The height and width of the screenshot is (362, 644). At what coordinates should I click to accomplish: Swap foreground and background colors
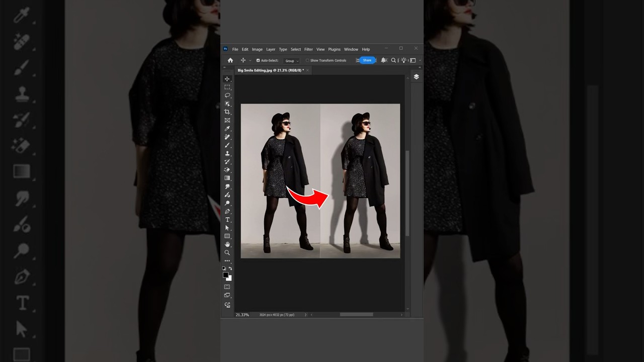(x=230, y=268)
